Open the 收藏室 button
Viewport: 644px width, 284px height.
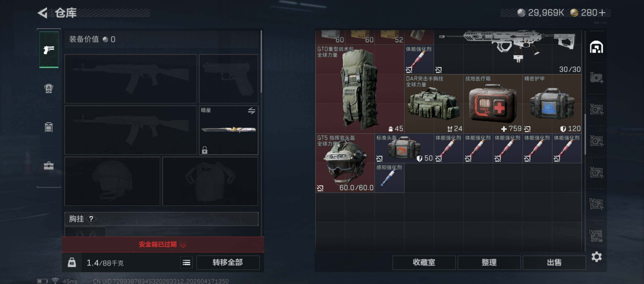tap(424, 262)
